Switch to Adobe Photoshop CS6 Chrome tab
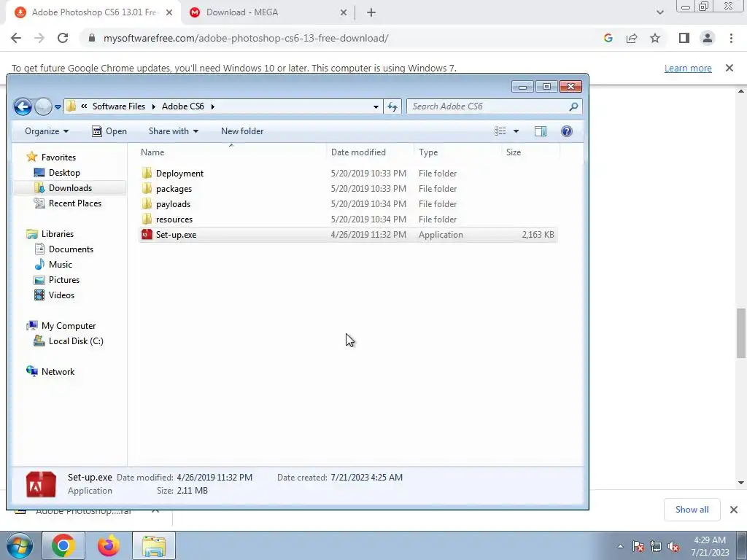This screenshot has width=747, height=560. coord(93,12)
